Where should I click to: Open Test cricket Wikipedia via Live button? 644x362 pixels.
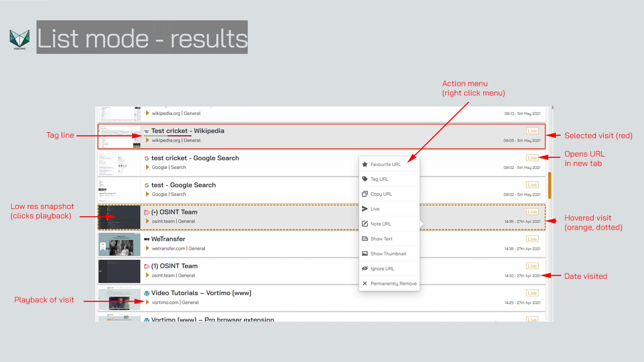(x=532, y=131)
